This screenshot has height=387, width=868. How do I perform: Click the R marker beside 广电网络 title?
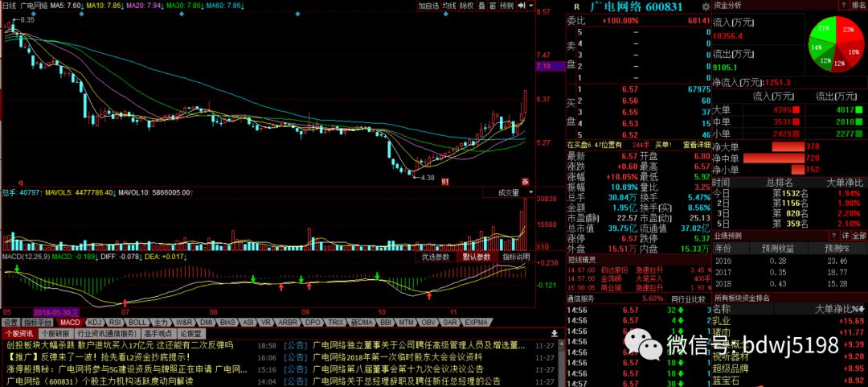tap(575, 7)
